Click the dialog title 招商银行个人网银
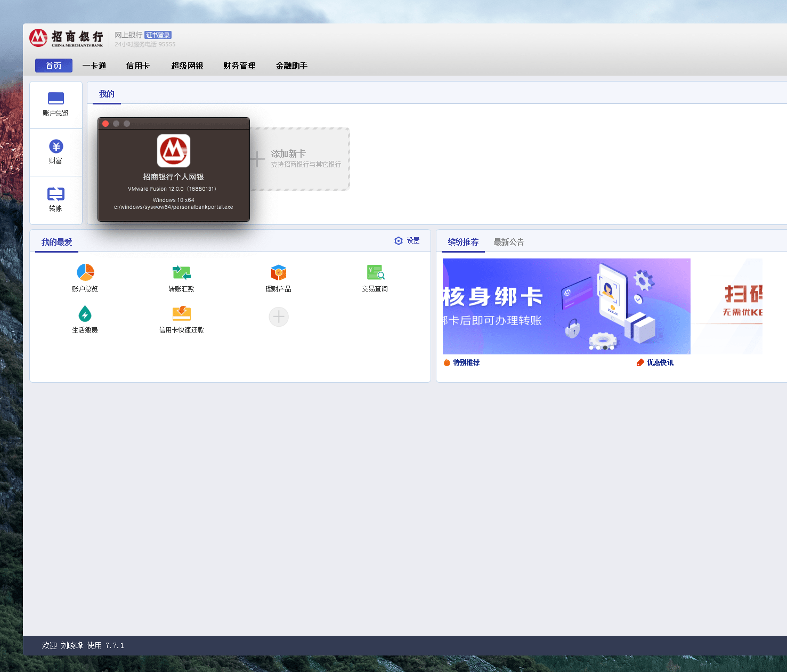Screen dimensions: 787x672 tap(174, 177)
